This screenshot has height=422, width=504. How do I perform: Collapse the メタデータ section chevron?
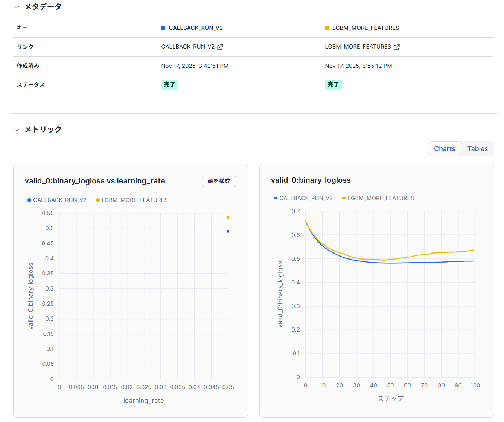17,7
